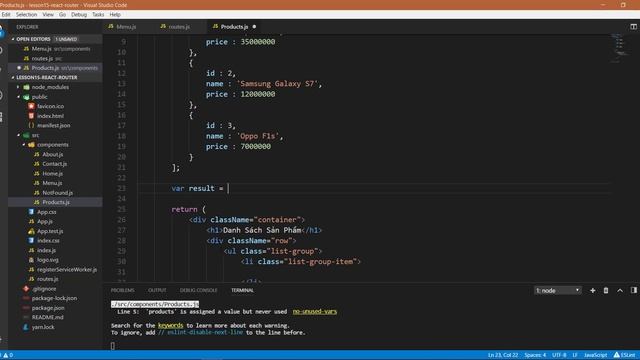The width and height of the screenshot is (640, 360).
Task: Open the View menu
Action: 48,14
